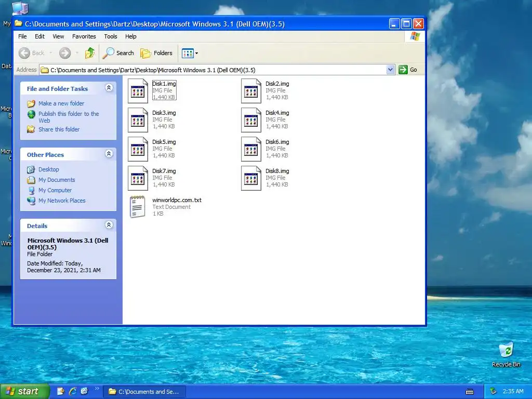The width and height of the screenshot is (532, 399).
Task: Select the Disk8.img file icon
Action: click(251, 179)
